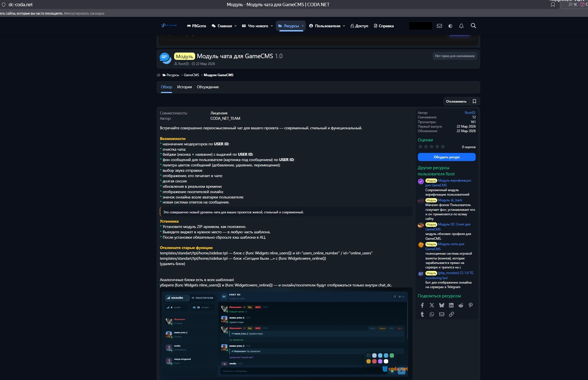588x380 pixels.
Task: Open Root's profile under the resource title
Action: (x=182, y=64)
